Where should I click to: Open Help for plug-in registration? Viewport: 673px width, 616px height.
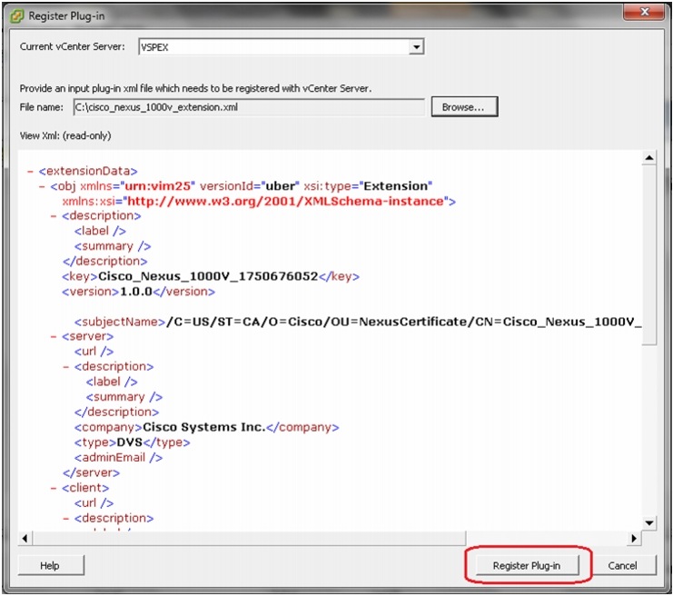point(50,566)
